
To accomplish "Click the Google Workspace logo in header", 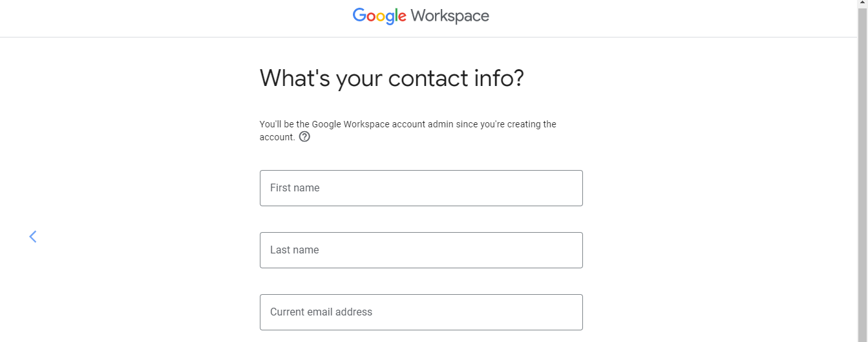I will click(421, 16).
